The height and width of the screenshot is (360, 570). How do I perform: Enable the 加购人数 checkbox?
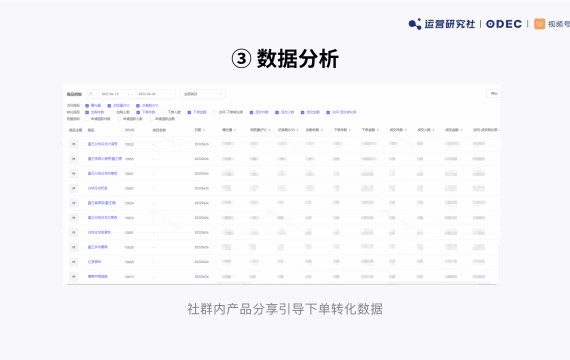[x=112, y=112]
